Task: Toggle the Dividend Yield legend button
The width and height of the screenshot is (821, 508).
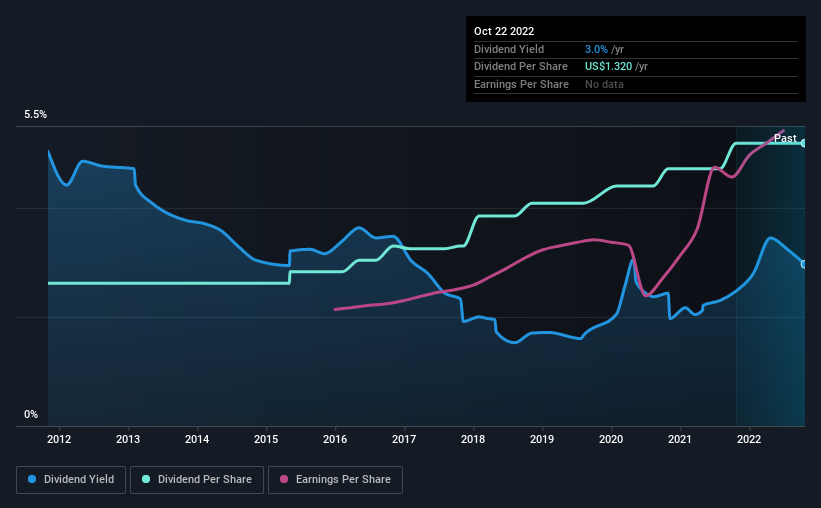Action: tap(71, 480)
